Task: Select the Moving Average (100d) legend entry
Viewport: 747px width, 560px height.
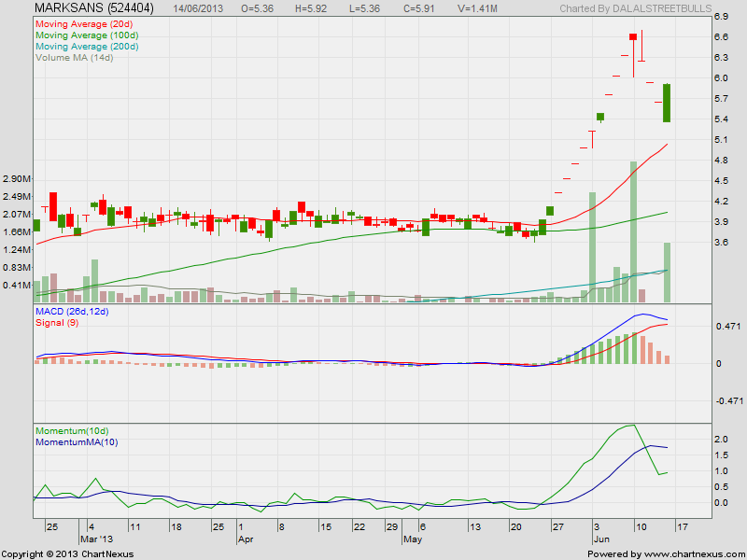Action: click(x=87, y=35)
